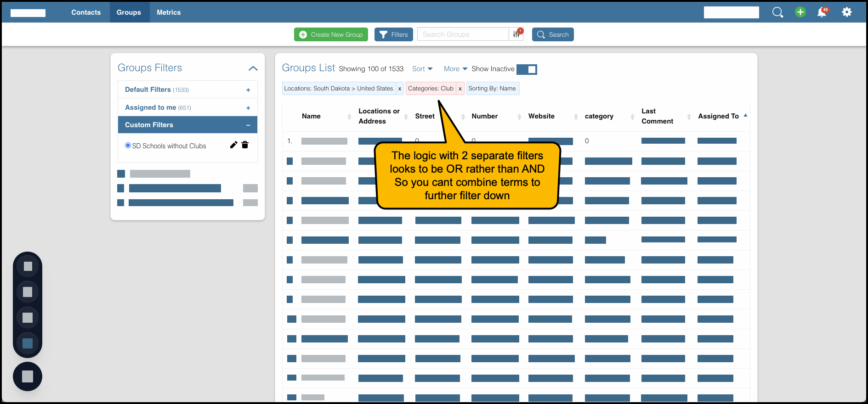Open the Sort dropdown
The height and width of the screenshot is (404, 868).
(422, 69)
